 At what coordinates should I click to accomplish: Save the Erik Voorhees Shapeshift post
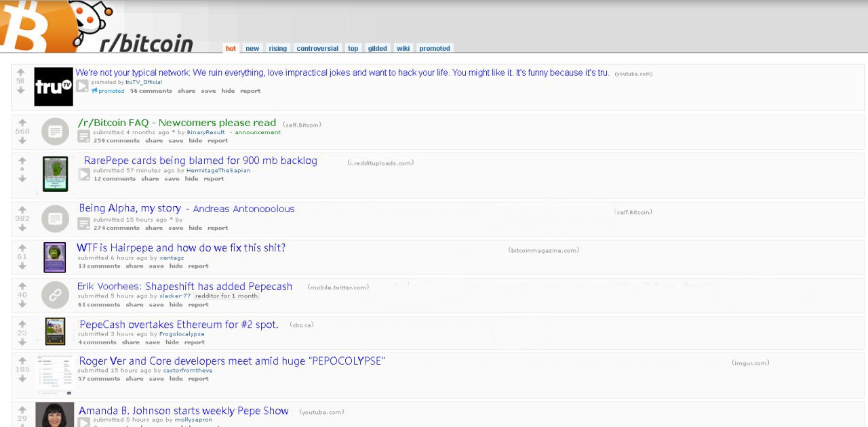(156, 305)
